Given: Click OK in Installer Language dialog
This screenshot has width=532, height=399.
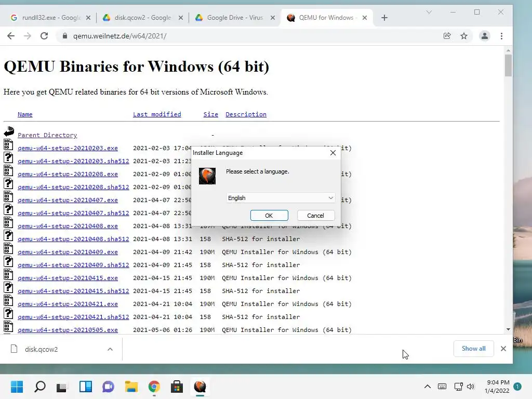Looking at the screenshot, I should (269, 216).
